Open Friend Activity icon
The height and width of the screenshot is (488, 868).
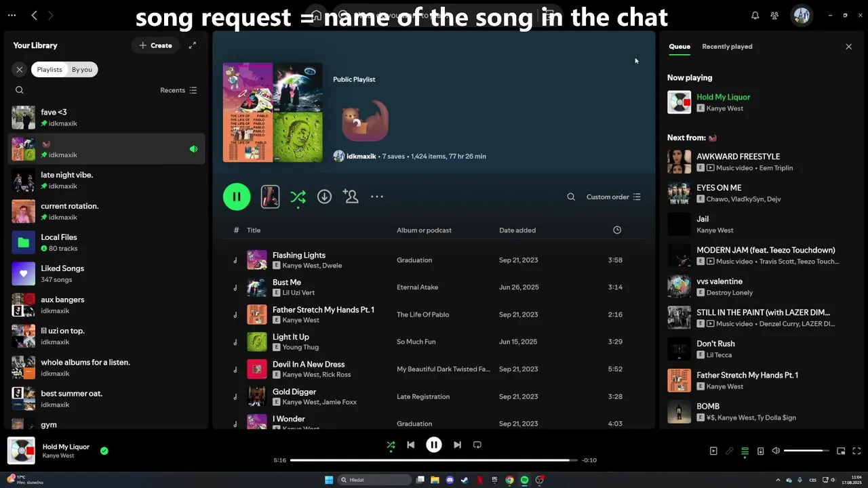[x=774, y=15]
